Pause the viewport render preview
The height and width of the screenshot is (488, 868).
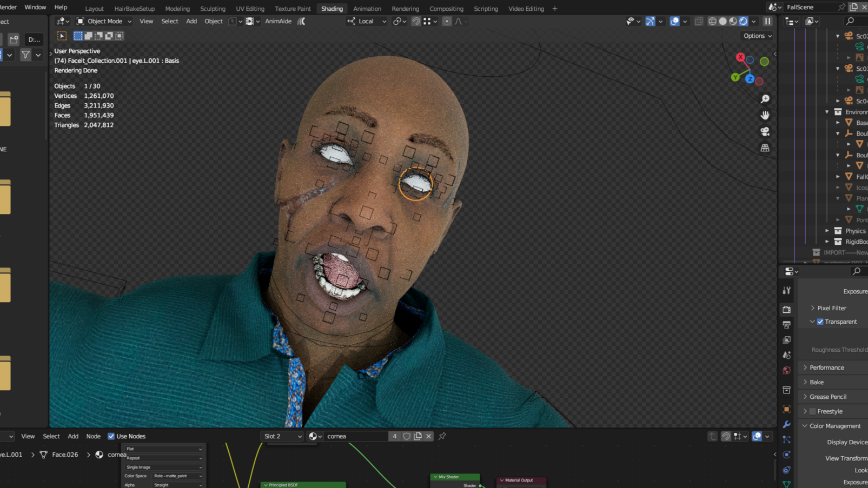[767, 21]
